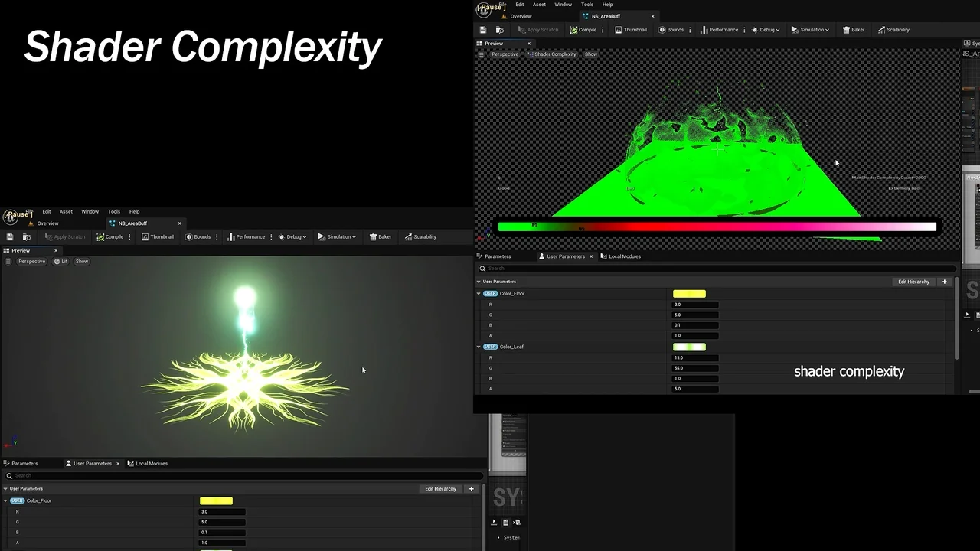Open the Simulation dropdown in the lower-left toolbar
This screenshot has height=551, width=980.
coord(337,237)
